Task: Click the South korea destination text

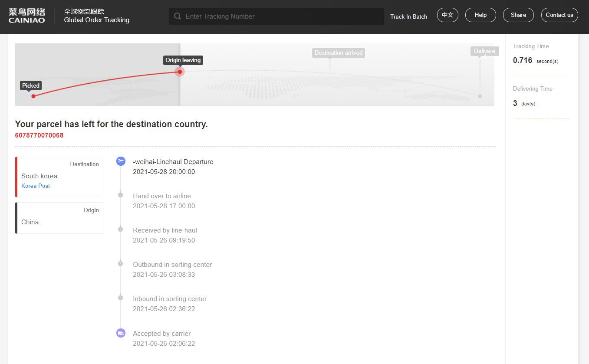Action: (x=39, y=176)
